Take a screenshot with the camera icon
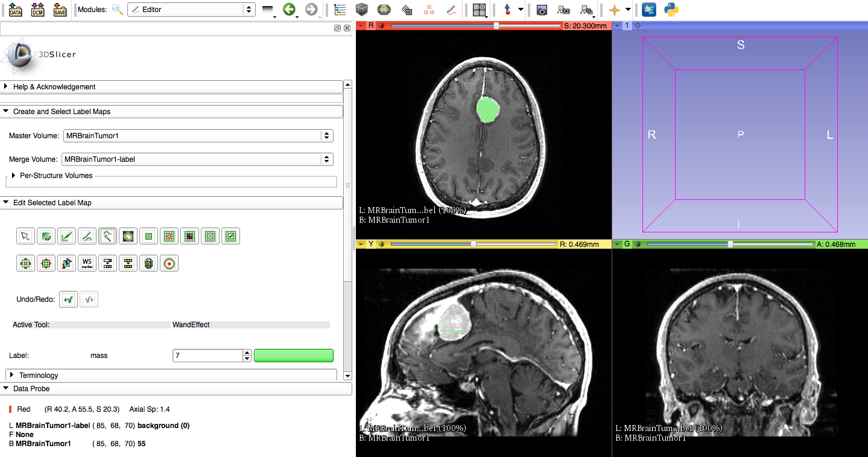The width and height of the screenshot is (868, 457). pos(542,10)
